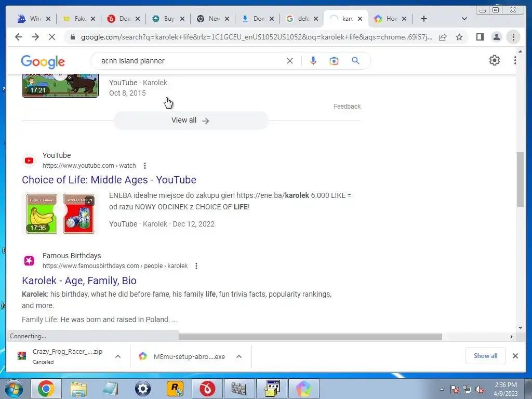Play the 17:21 video thumbnail
This screenshot has width=532, height=399.
point(60,86)
